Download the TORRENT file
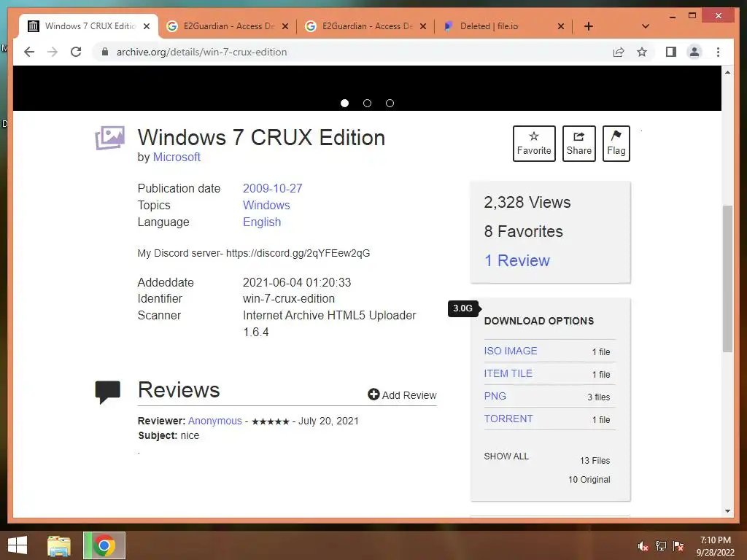Viewport: 747px width, 560px height. pyautogui.click(x=508, y=419)
